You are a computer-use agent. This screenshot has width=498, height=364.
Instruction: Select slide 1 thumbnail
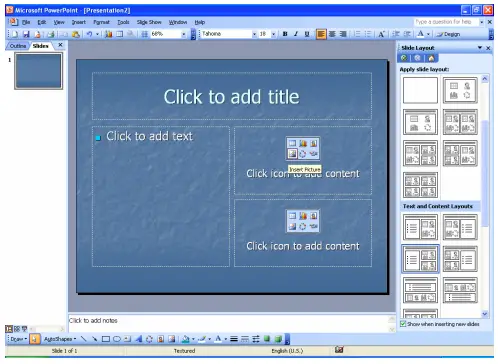pyautogui.click(x=38, y=71)
